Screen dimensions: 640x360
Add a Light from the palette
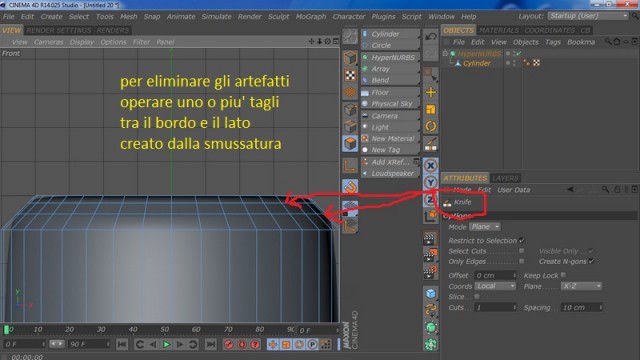click(x=390, y=127)
